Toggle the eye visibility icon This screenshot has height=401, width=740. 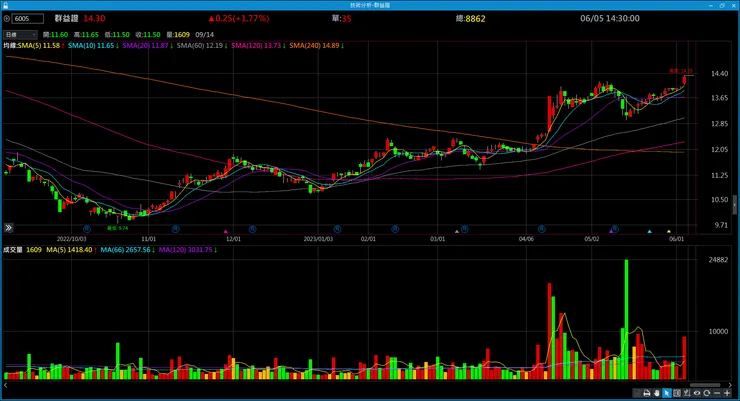click(x=697, y=393)
